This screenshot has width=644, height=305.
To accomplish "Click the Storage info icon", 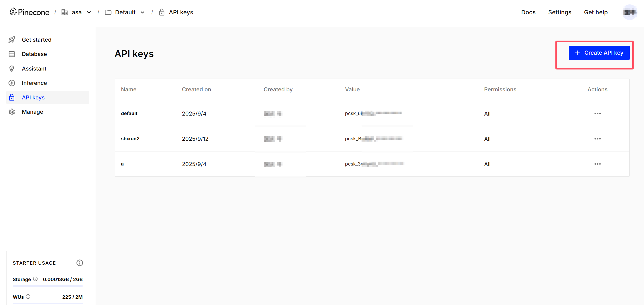I will click(x=35, y=279).
